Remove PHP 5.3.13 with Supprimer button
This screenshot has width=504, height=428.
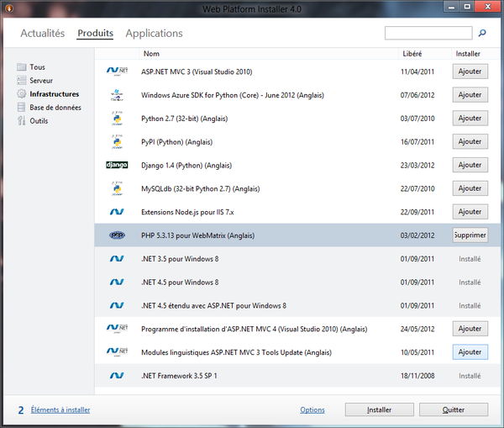tap(470, 235)
